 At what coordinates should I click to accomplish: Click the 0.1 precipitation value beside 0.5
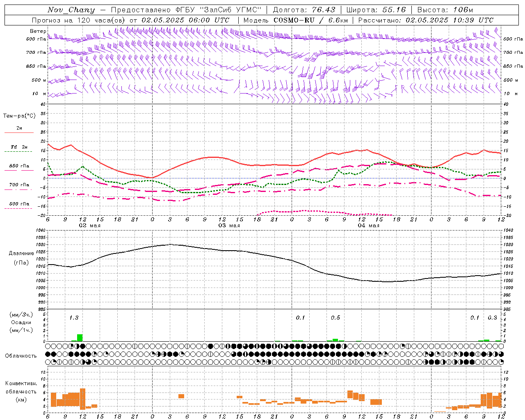[x=300, y=317]
